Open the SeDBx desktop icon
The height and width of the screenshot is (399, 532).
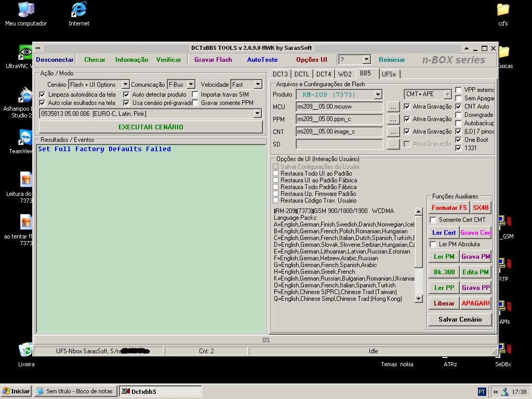pyautogui.click(x=503, y=354)
